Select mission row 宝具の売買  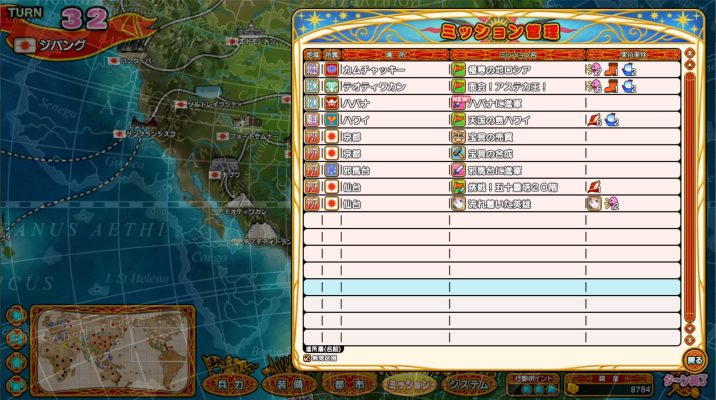492,137
